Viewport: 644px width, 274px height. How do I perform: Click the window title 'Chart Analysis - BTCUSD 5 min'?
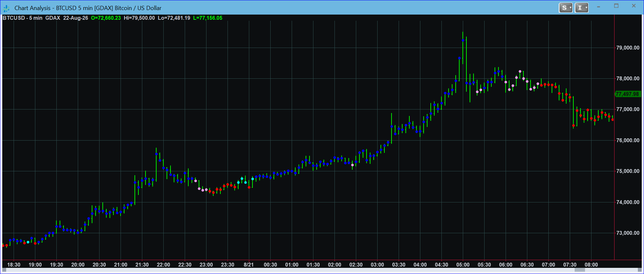pos(53,8)
